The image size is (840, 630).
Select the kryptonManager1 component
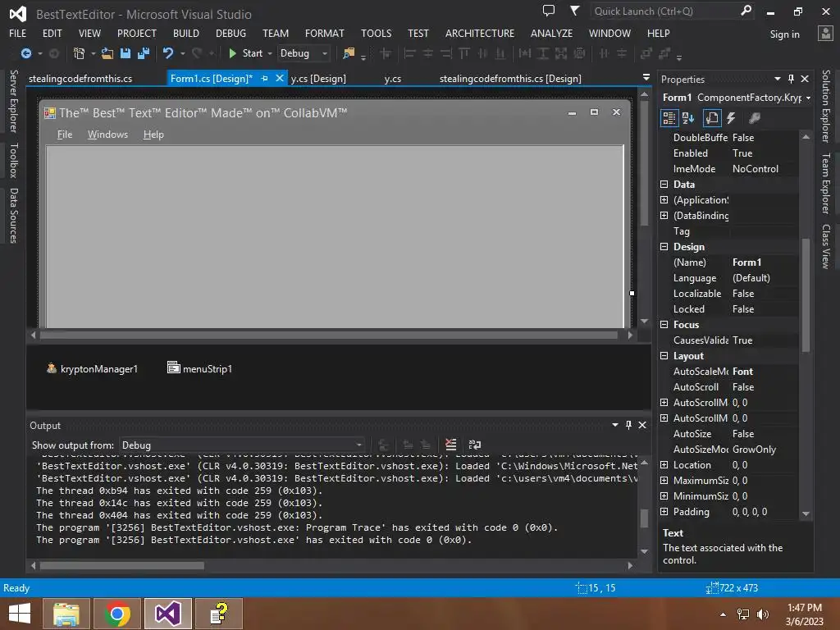[92, 368]
